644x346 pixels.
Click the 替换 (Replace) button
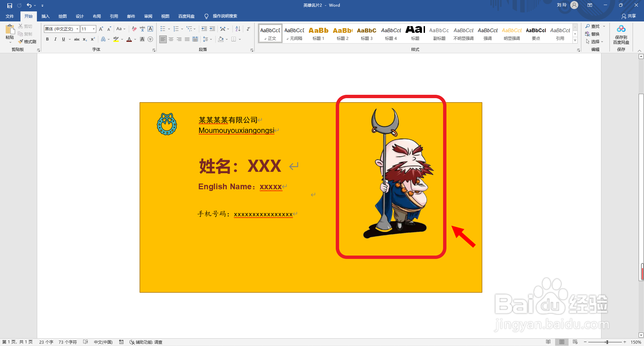click(592, 34)
